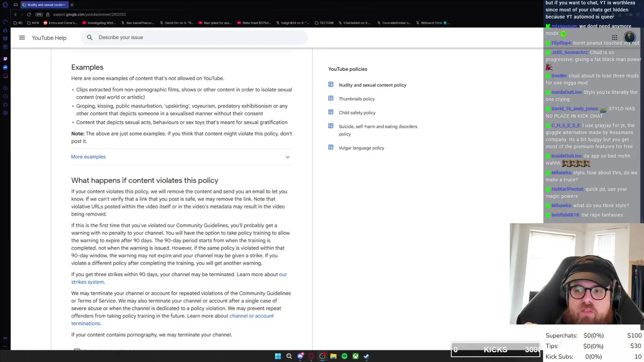Open Thumbnails policy article

pos(356,99)
